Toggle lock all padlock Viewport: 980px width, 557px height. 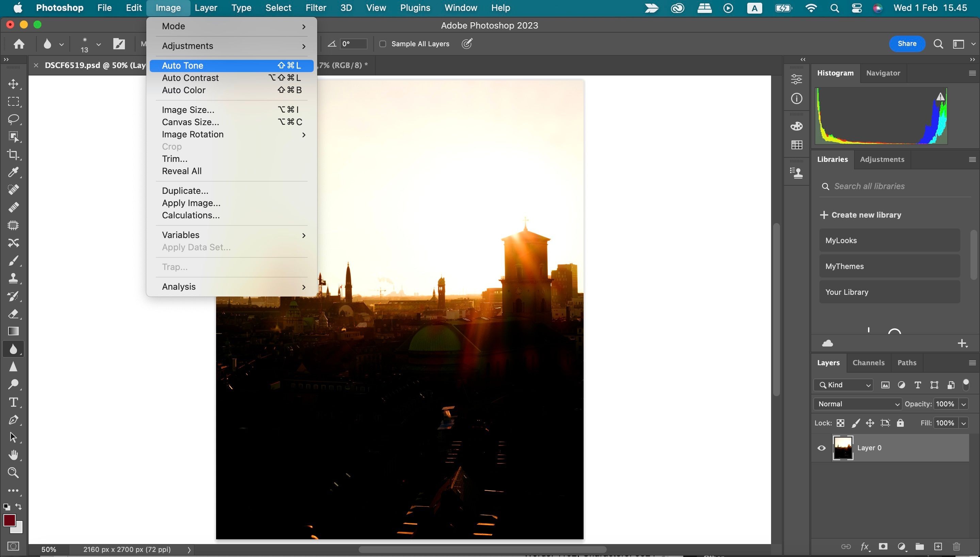(x=900, y=423)
